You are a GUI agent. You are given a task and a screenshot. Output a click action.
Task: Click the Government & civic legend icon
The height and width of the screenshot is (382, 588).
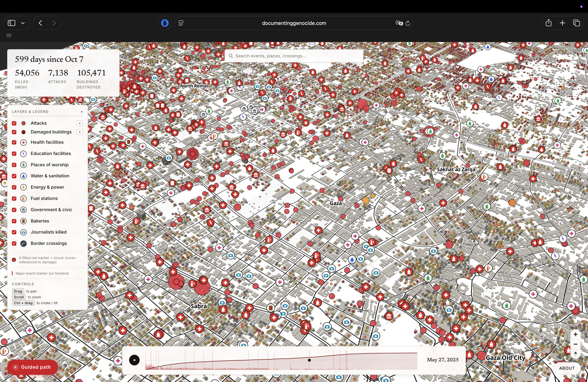(x=24, y=210)
